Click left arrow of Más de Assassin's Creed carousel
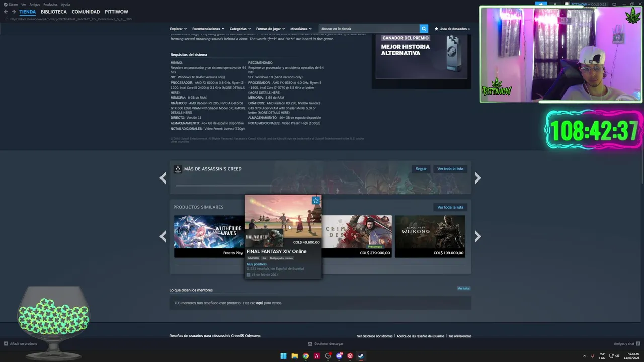This screenshot has height=362, width=644. click(163, 178)
